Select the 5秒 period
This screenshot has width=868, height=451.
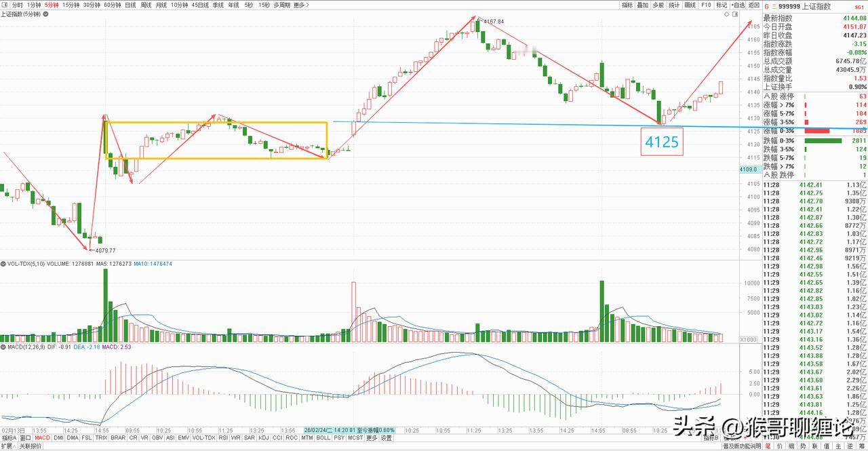[249, 5]
